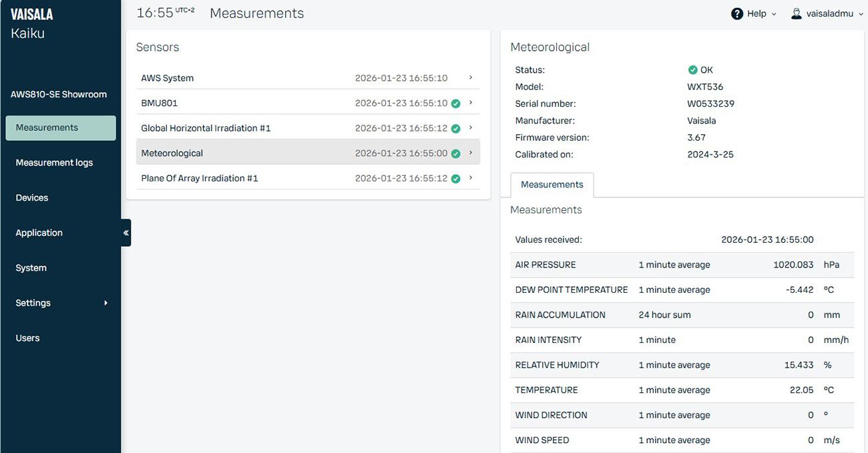Open the vaisaladmu account menu

point(828,13)
